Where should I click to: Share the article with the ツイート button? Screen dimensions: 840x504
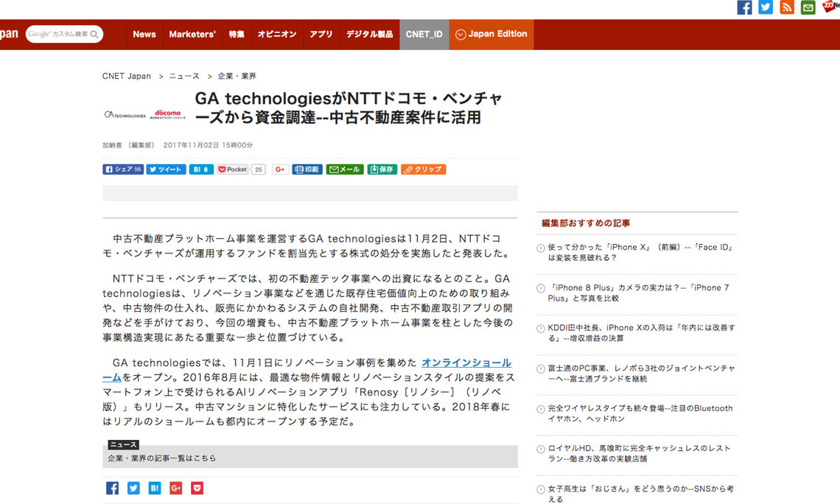click(x=166, y=169)
